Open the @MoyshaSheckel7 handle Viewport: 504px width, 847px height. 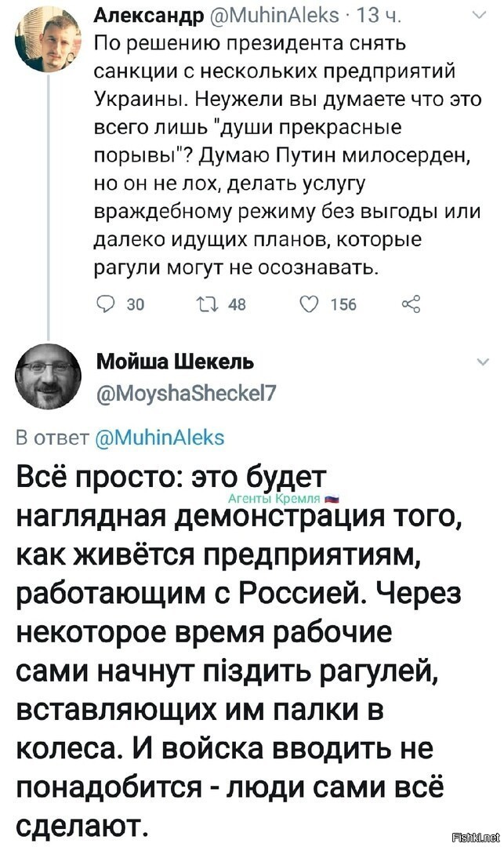click(186, 392)
